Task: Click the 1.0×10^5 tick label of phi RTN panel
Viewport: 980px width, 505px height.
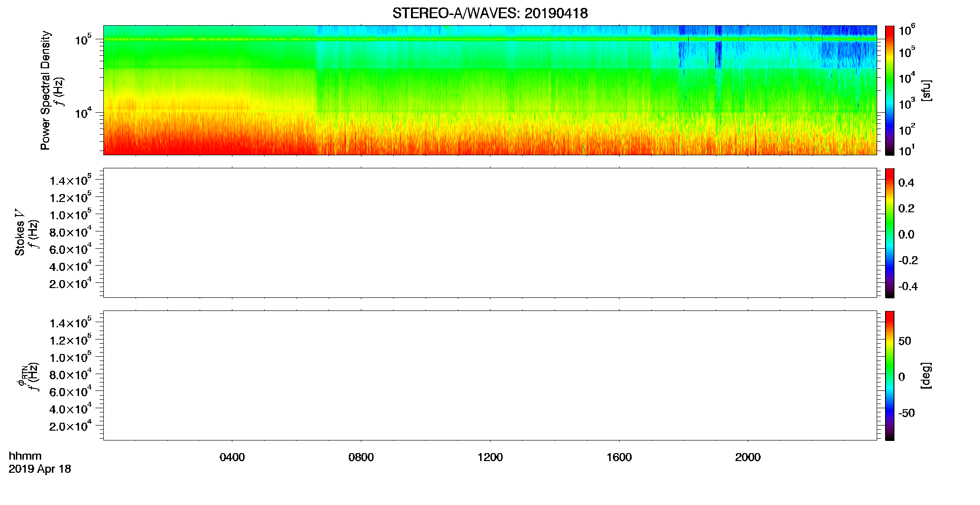Action: point(71,358)
